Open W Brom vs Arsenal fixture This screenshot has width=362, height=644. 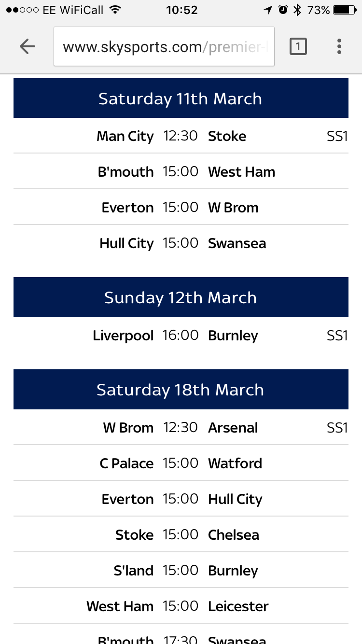181,427
